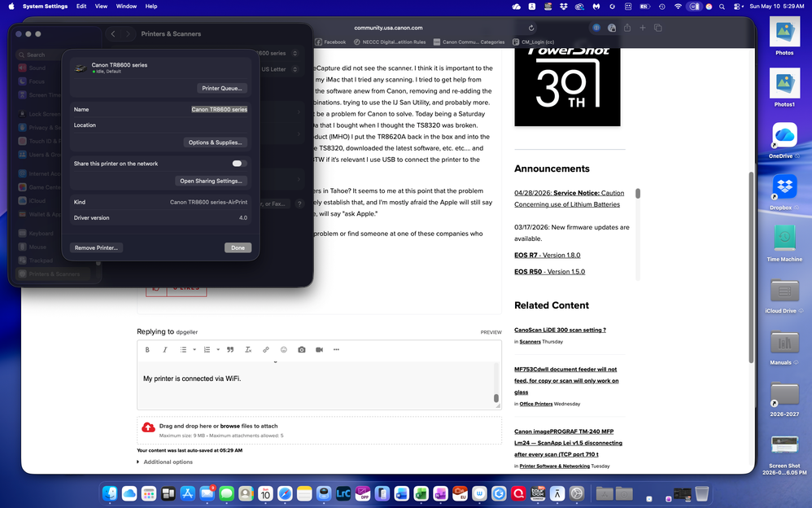This screenshot has height=508, width=812.
Task: Click PREVIEW above the reply editor
Action: tap(491, 332)
